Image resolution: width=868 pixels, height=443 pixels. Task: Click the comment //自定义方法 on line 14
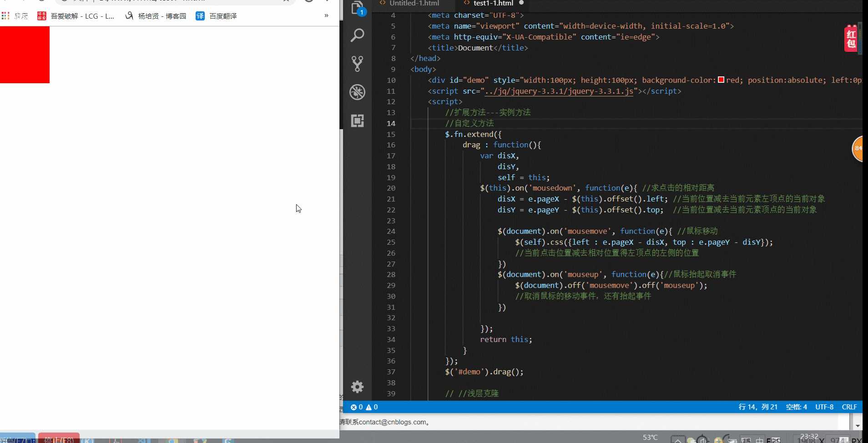(469, 123)
